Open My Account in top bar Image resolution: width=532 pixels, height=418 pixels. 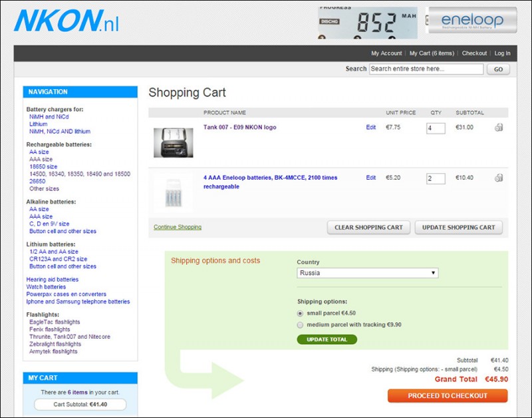coord(386,53)
